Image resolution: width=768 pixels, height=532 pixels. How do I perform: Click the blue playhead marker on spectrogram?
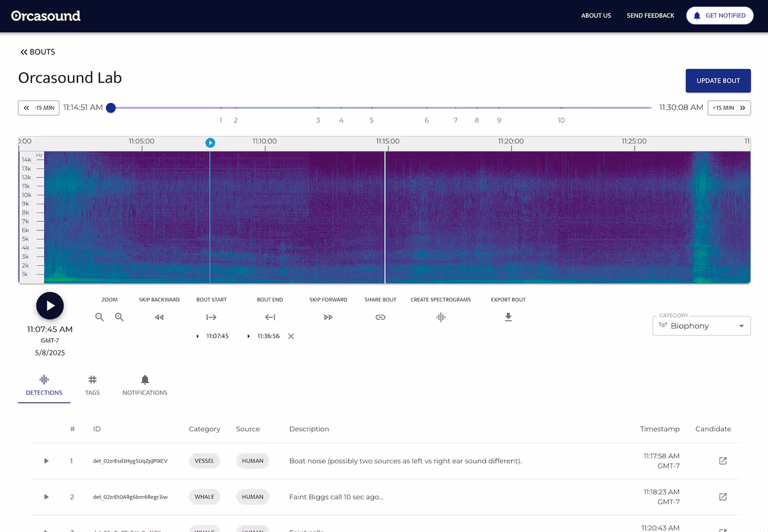tap(210, 143)
